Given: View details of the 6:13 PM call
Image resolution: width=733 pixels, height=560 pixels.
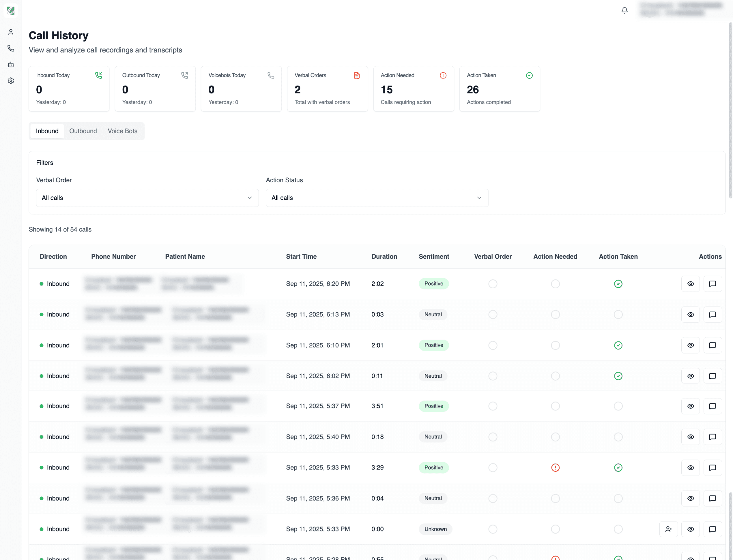Looking at the screenshot, I should (x=690, y=314).
